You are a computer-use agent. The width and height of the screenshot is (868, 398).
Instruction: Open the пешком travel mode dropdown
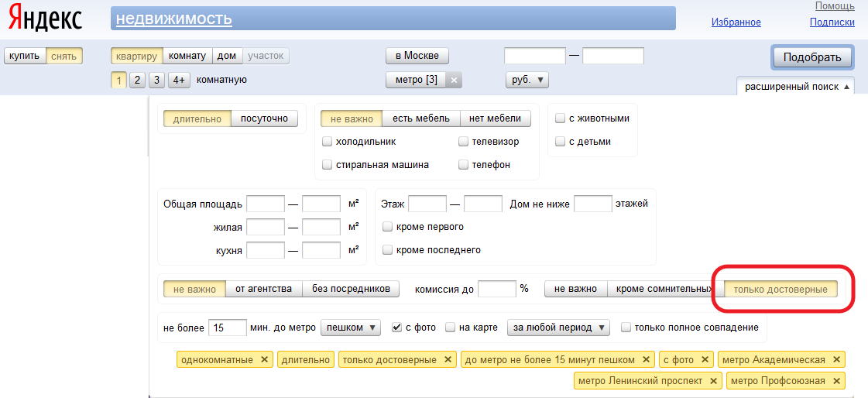pos(351,328)
